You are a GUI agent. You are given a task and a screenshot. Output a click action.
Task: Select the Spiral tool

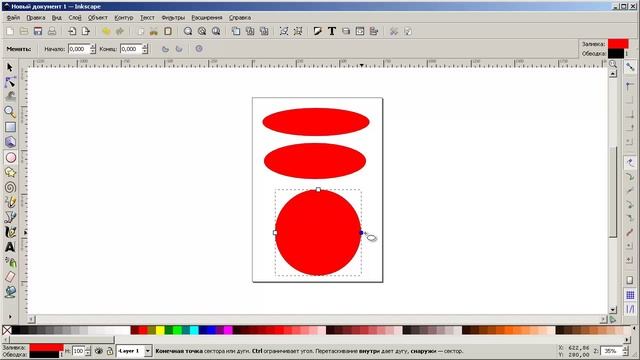click(x=10, y=187)
